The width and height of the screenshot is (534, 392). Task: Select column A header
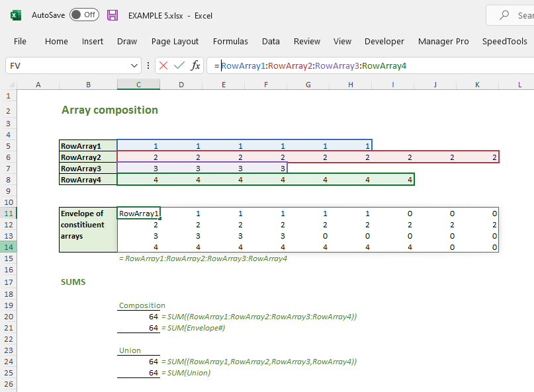click(x=38, y=85)
